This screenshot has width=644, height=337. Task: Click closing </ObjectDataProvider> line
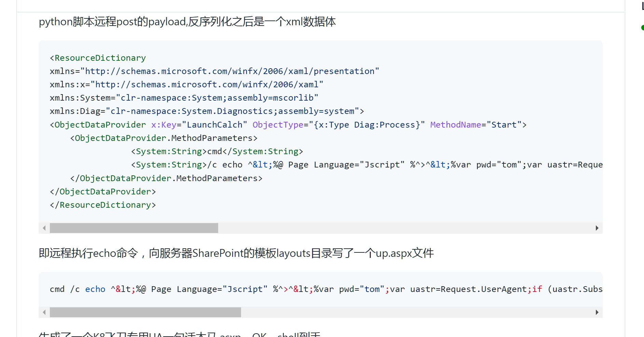click(103, 192)
